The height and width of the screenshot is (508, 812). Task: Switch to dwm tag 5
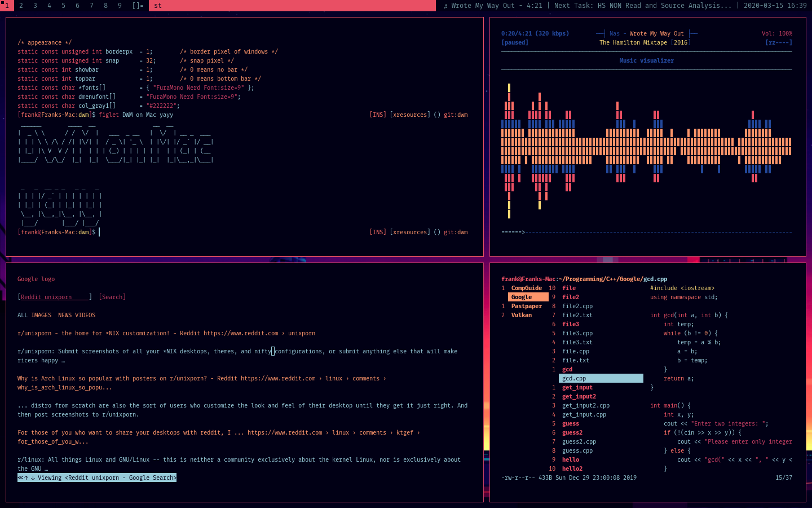63,6
